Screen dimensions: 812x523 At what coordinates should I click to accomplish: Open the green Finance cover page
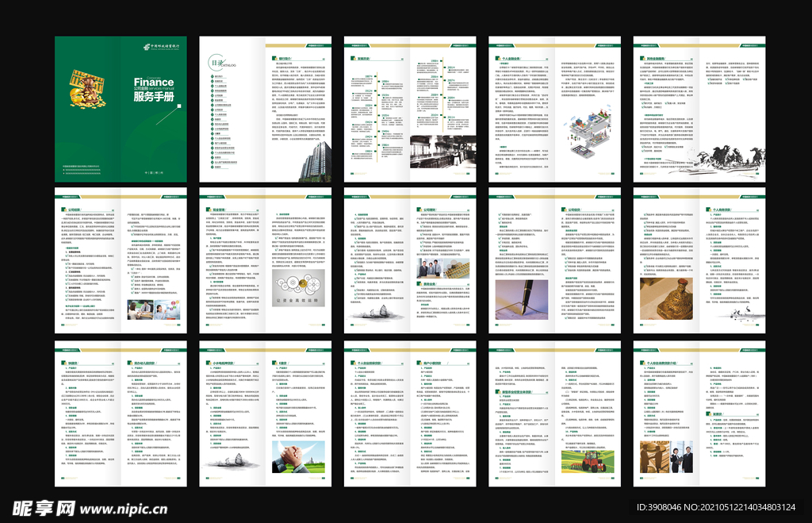(x=121, y=110)
